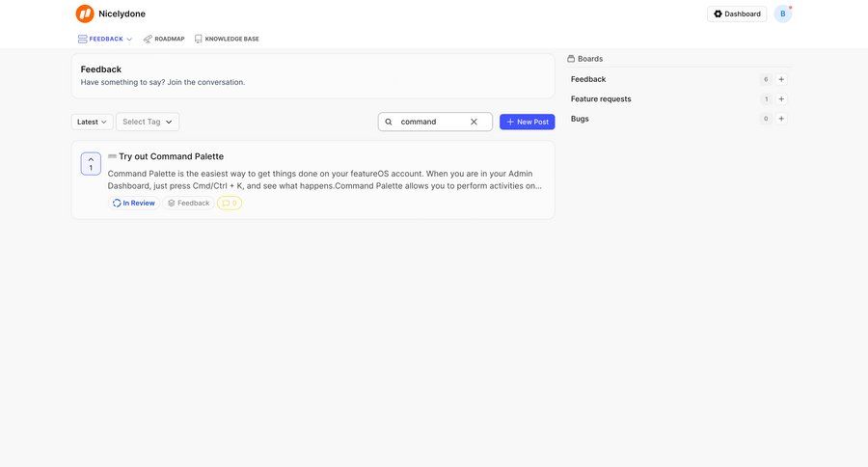Select the Feedback board in sidebar
This screenshot has height=467, width=868.
588,79
